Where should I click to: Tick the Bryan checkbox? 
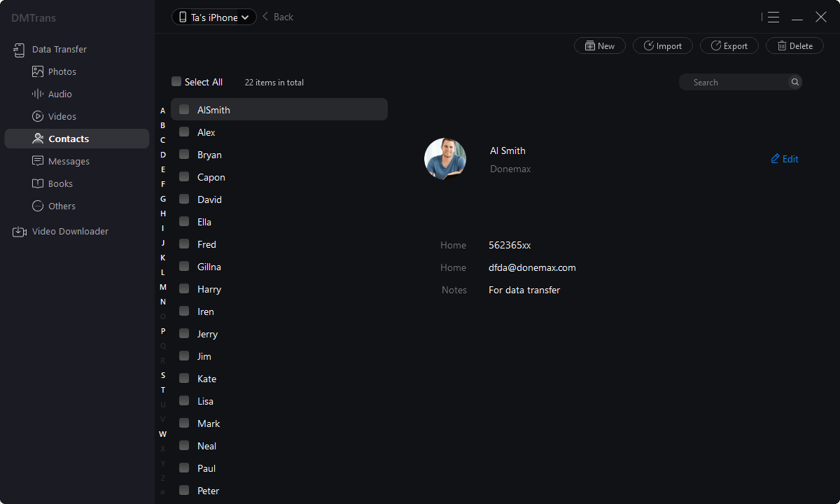[x=184, y=154]
